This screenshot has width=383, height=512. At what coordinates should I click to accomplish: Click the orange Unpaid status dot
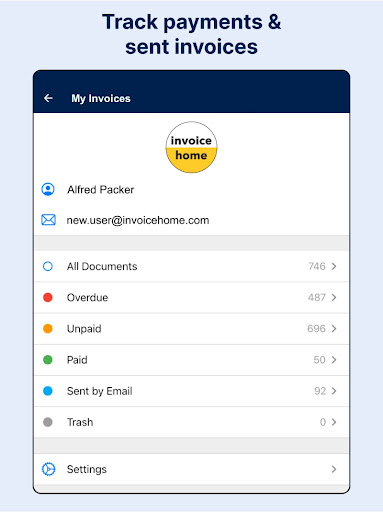tap(48, 329)
